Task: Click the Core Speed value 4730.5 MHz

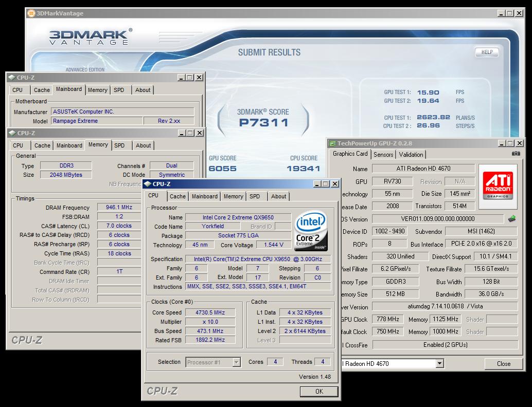Action: pyautogui.click(x=210, y=312)
